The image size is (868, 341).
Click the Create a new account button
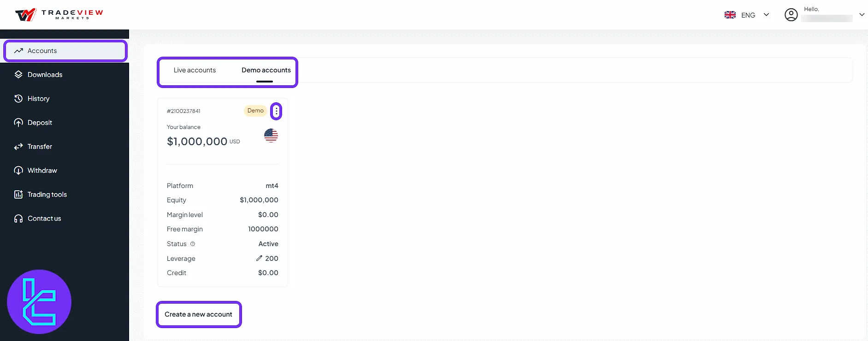199,314
